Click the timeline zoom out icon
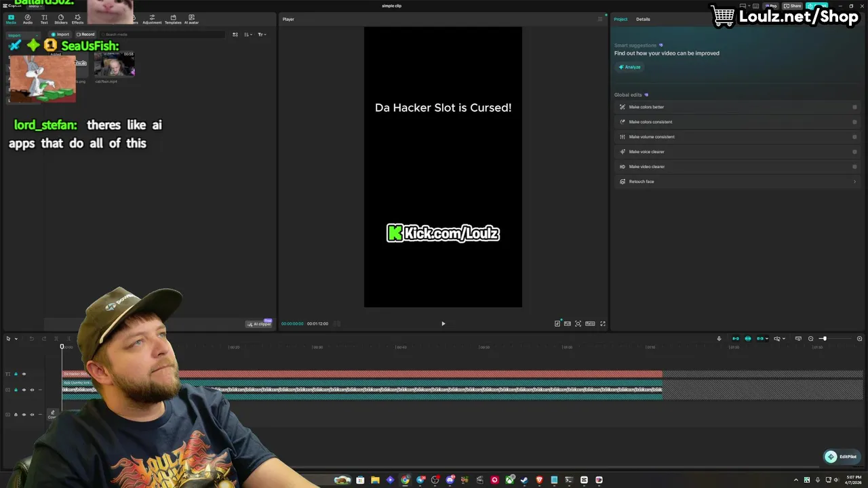Screen dimensions: 868x488 [810, 339]
